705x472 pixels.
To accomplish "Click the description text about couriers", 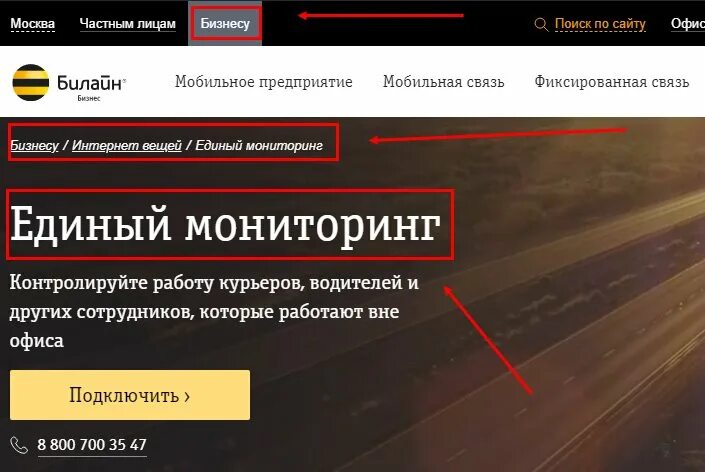I will [x=214, y=311].
